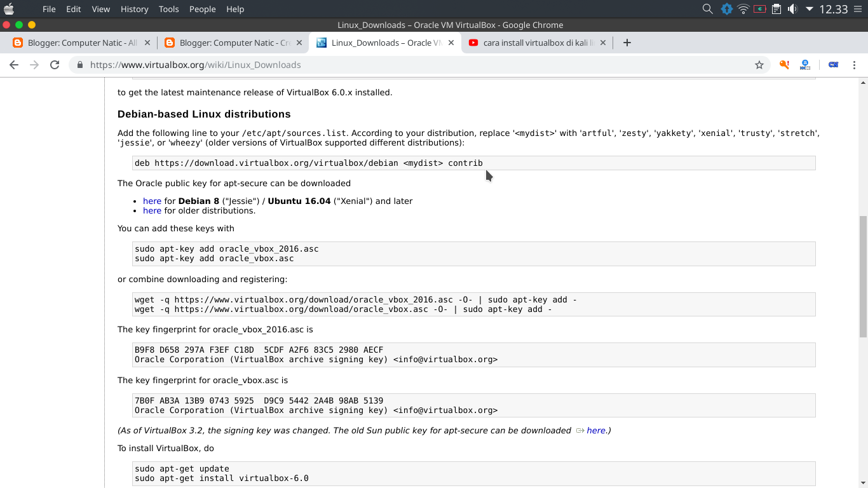This screenshot has height=488, width=868.
Task: Click the 12.33 clock in panel
Action: coord(833,9)
